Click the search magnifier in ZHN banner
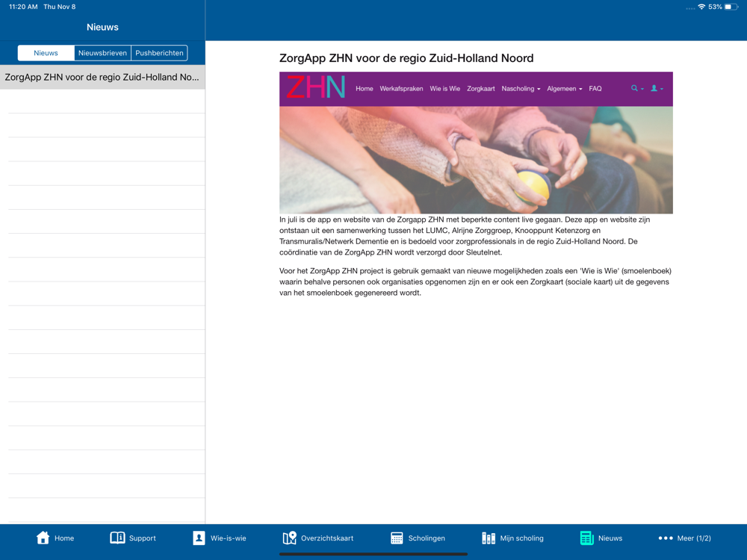Image resolution: width=747 pixels, height=560 pixels. [x=634, y=88]
